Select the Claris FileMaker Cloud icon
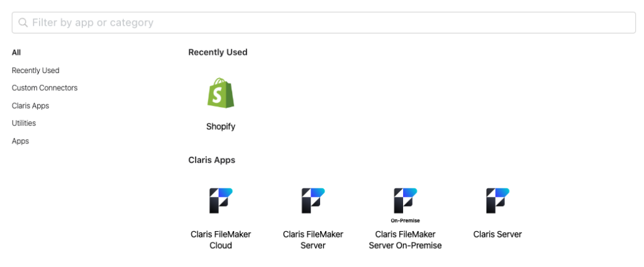 tap(221, 201)
